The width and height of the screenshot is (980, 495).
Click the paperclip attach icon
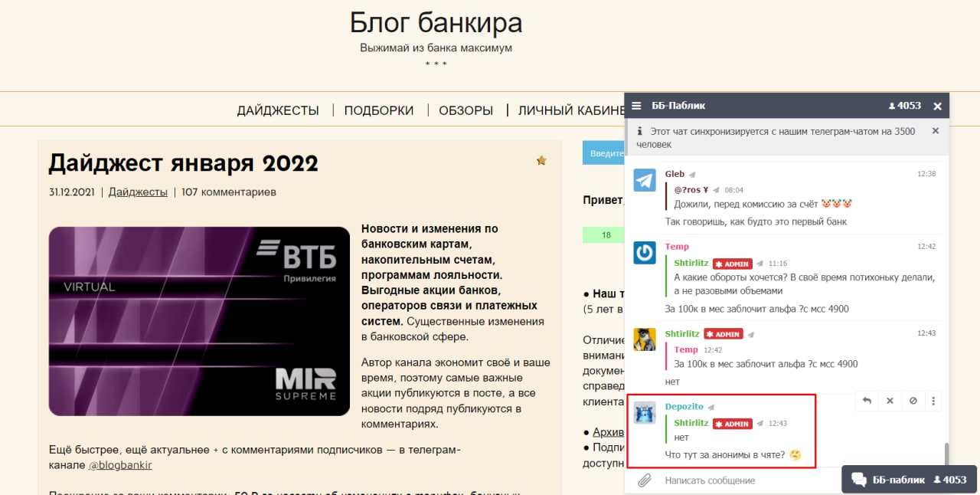(x=645, y=480)
